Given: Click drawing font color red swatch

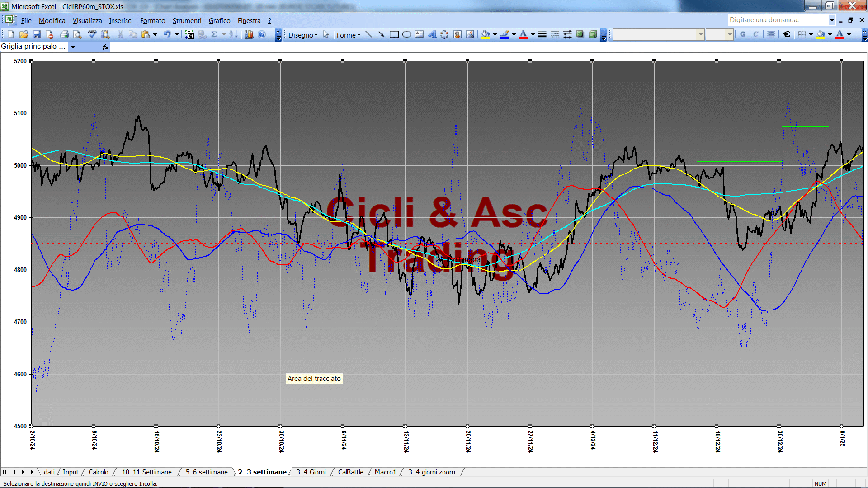Looking at the screenshot, I should pyautogui.click(x=523, y=34).
